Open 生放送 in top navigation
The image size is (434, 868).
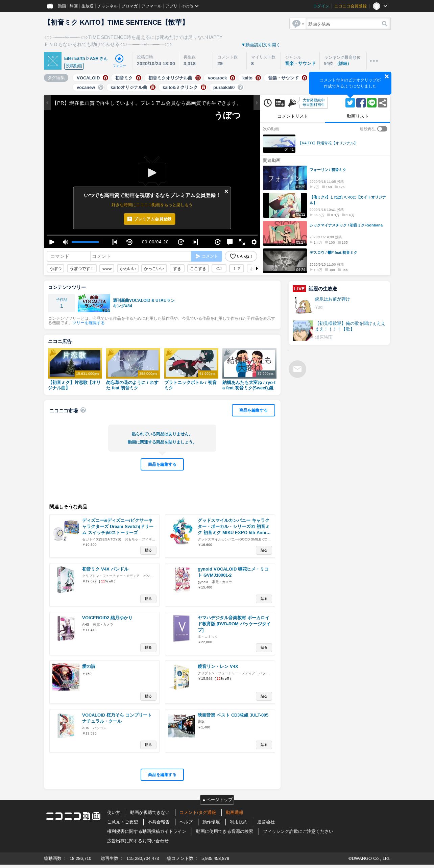click(x=87, y=6)
